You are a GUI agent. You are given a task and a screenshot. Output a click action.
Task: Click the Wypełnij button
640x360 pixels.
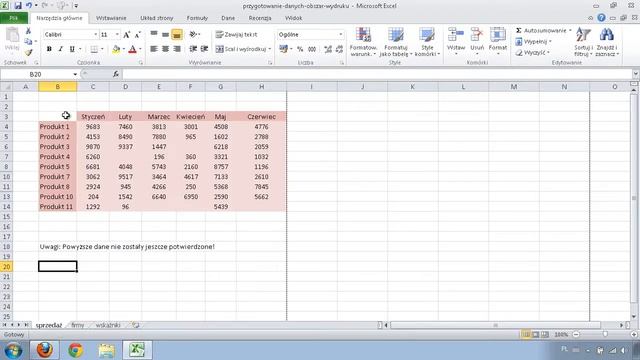point(533,42)
